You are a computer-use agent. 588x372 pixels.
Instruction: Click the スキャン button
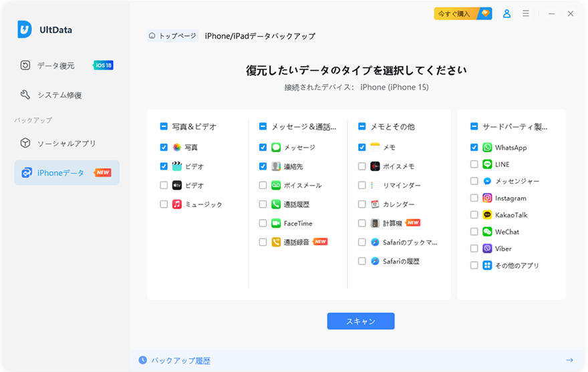pyautogui.click(x=360, y=321)
